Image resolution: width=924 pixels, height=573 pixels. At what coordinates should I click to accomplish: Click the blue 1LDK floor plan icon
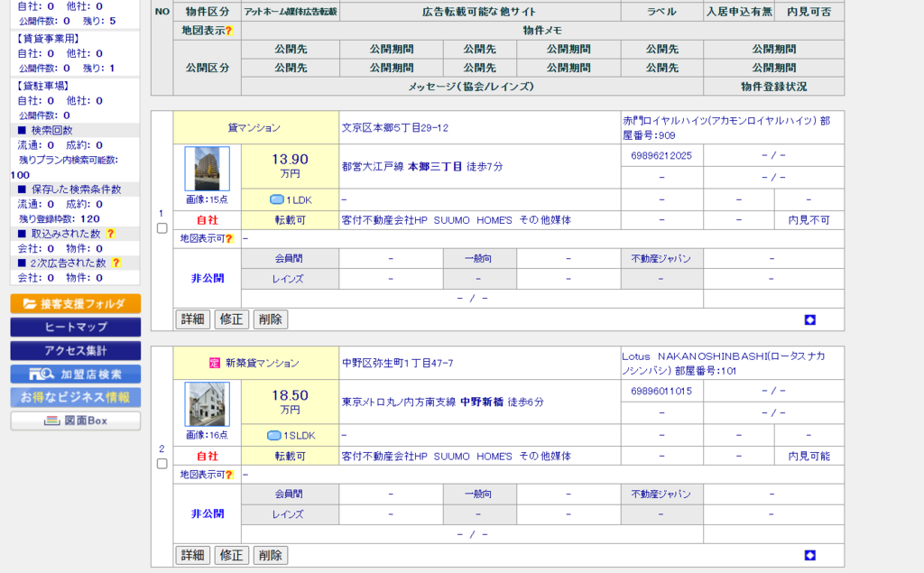(x=276, y=199)
